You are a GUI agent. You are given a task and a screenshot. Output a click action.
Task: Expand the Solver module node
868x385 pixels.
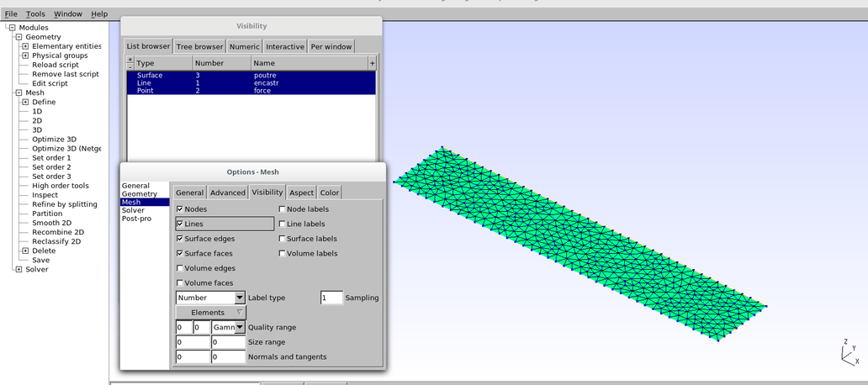pos(19,269)
